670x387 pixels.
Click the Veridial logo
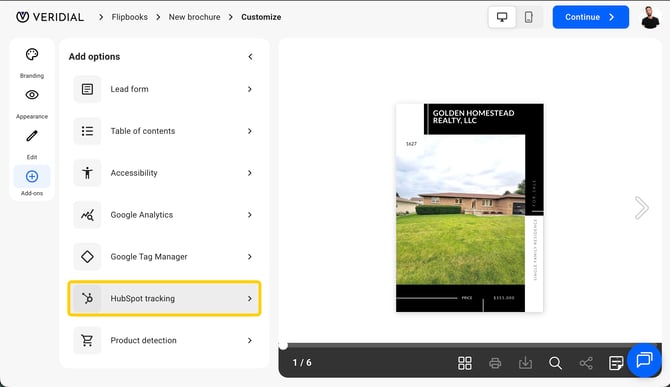pos(50,17)
